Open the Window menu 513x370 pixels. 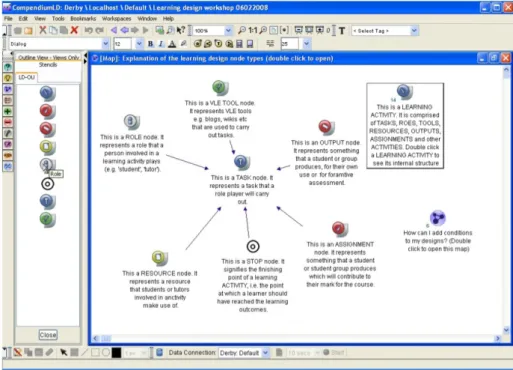(147, 19)
